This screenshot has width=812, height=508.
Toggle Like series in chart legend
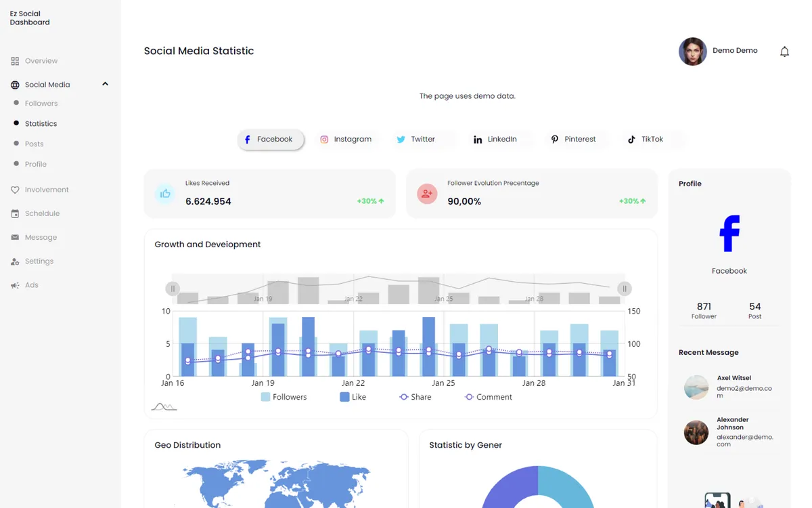[x=353, y=397]
